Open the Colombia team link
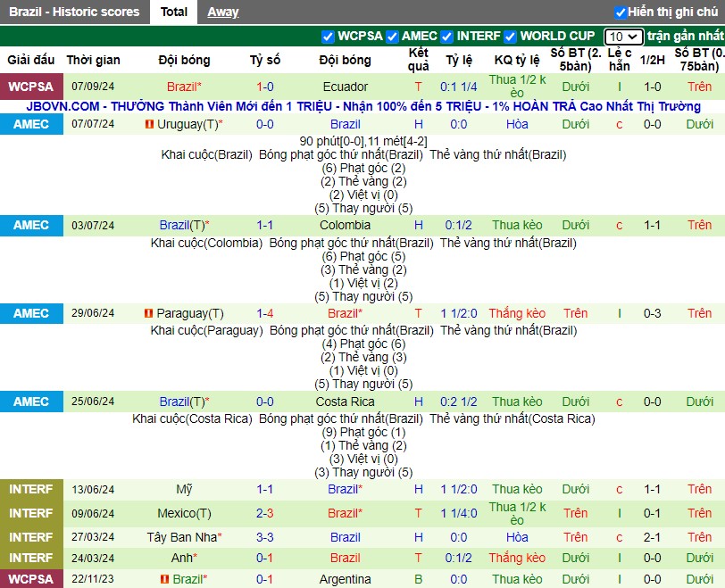Image resolution: width=725 pixels, height=588 pixels. [x=345, y=226]
